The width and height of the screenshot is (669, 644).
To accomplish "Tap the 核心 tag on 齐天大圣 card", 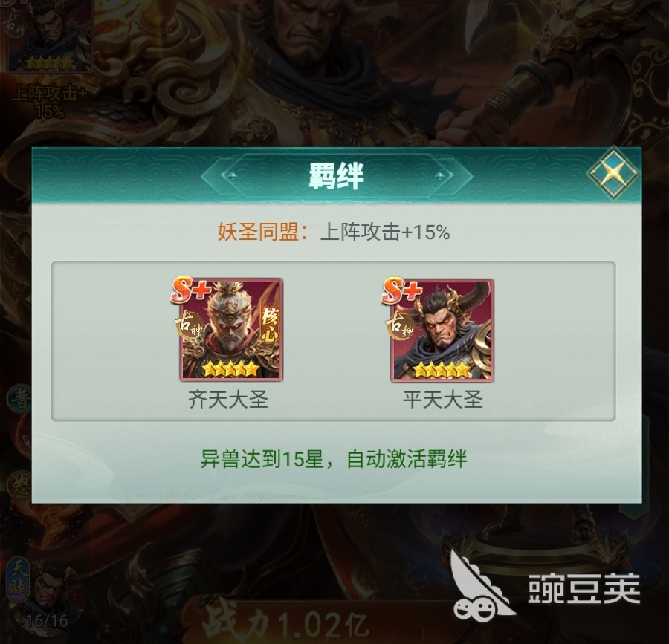I will (270, 325).
